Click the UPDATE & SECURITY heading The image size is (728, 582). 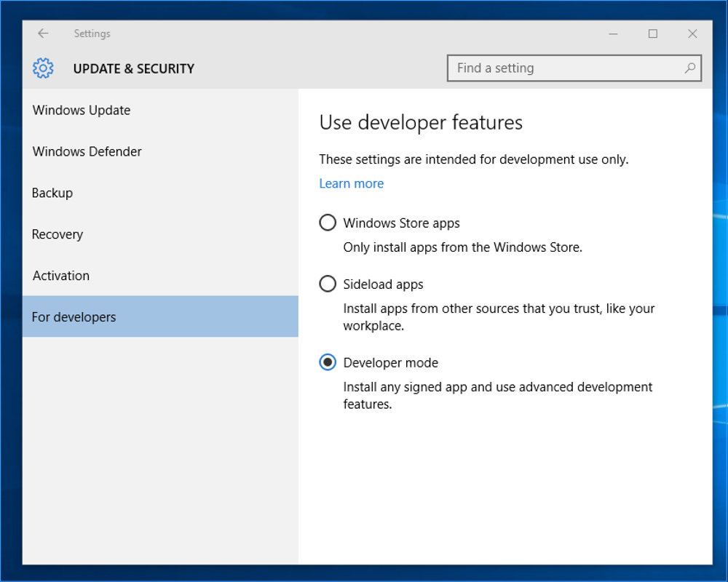pyautogui.click(x=134, y=68)
